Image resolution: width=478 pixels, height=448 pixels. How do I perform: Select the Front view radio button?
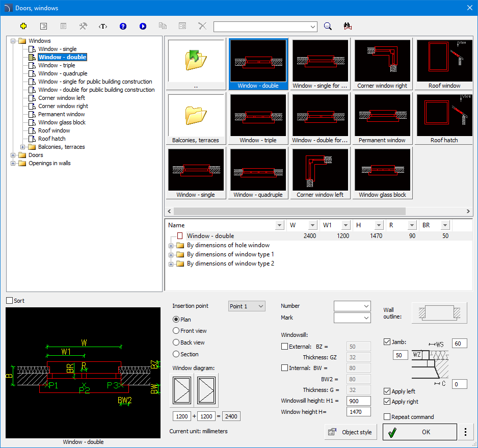tap(176, 331)
